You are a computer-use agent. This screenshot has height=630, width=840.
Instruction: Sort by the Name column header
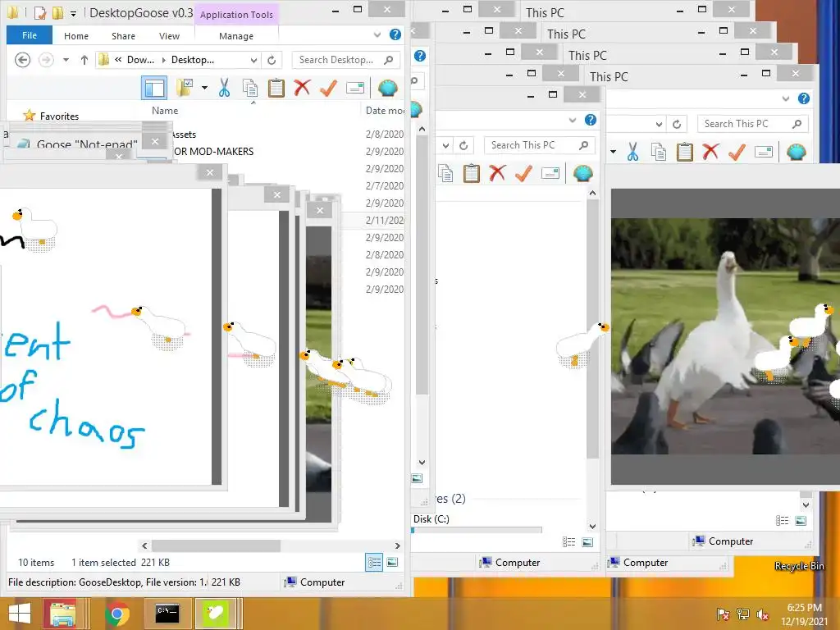click(165, 111)
